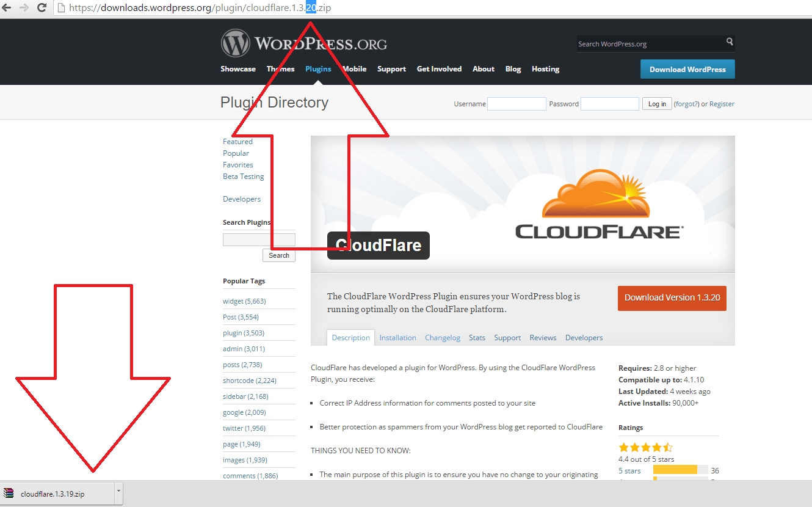The height and width of the screenshot is (507, 812).
Task: Click the 'Last Updated: 4 weeks ago' text
Action: point(664,392)
